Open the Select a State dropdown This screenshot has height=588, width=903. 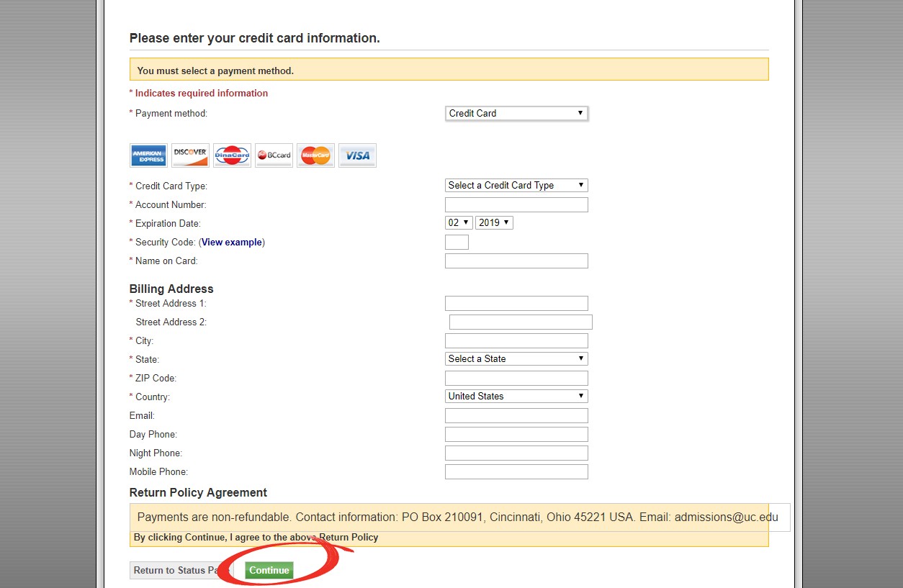click(516, 358)
